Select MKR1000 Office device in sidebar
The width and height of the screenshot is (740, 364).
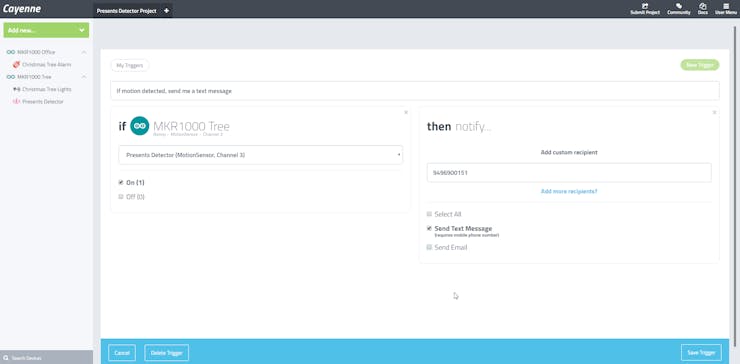point(36,52)
